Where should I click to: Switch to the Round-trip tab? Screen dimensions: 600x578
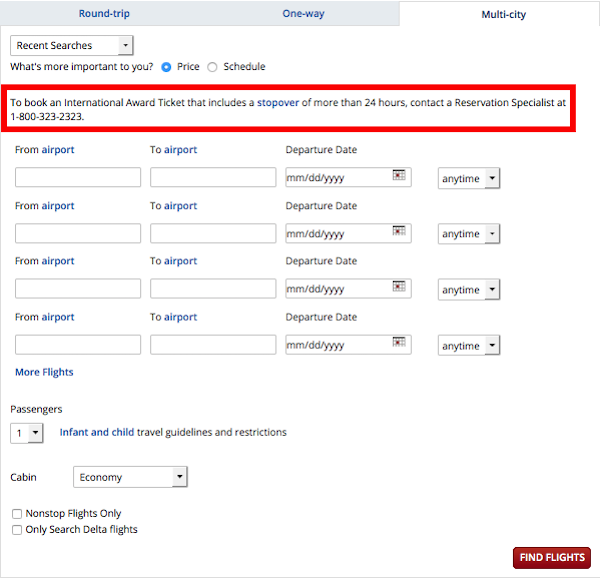tap(104, 13)
